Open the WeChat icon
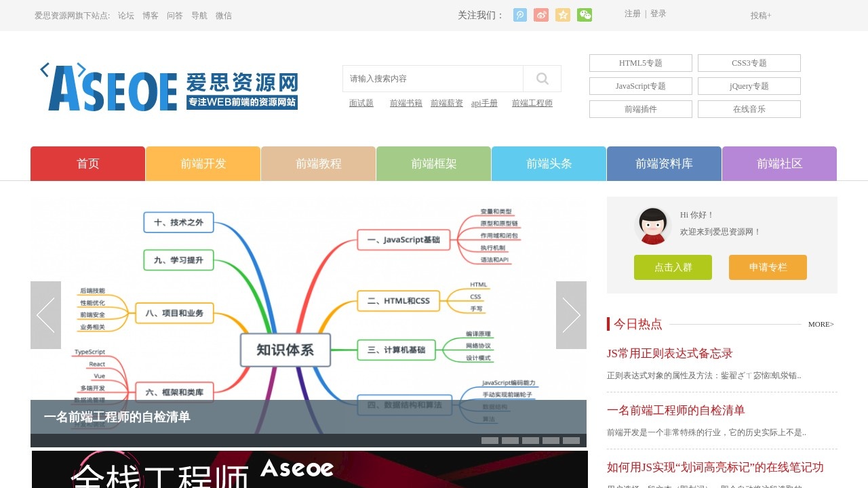868x488 pixels. click(585, 14)
